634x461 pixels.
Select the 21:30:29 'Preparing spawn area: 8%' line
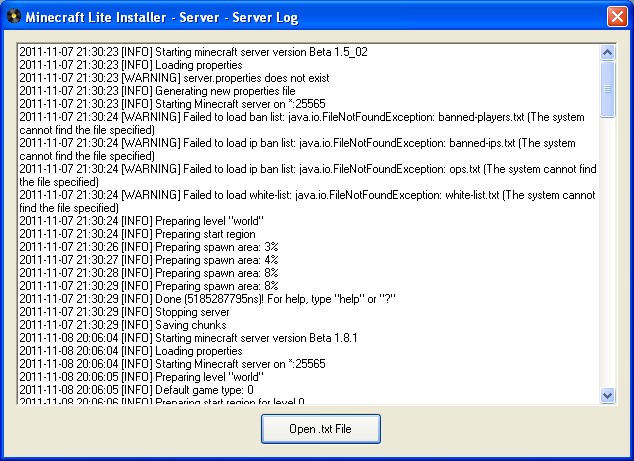pos(149,286)
